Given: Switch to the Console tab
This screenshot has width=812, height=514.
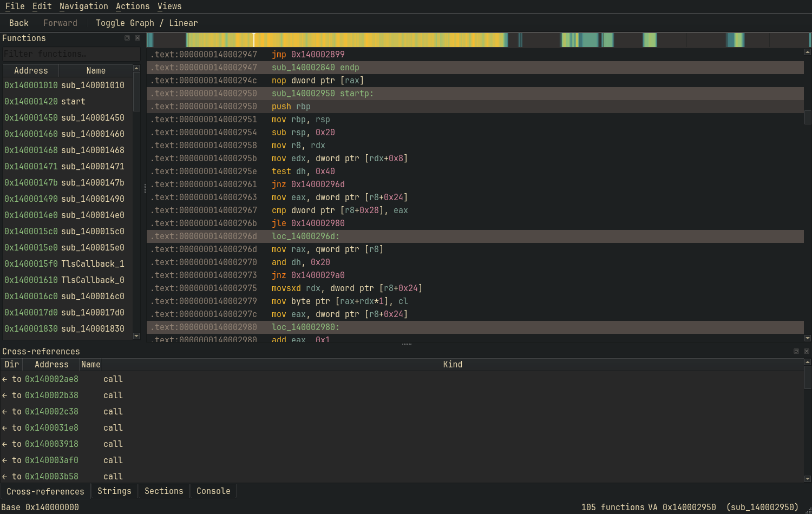Looking at the screenshot, I should click(213, 491).
